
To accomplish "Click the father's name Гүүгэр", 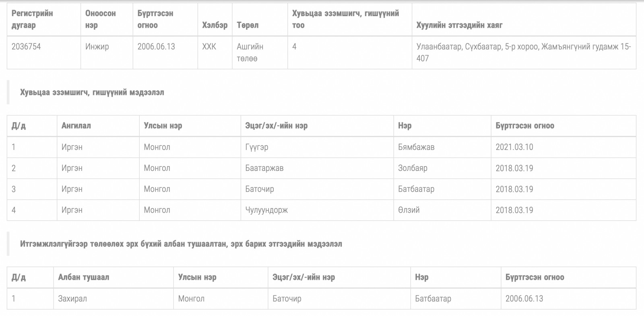I will [x=257, y=147].
